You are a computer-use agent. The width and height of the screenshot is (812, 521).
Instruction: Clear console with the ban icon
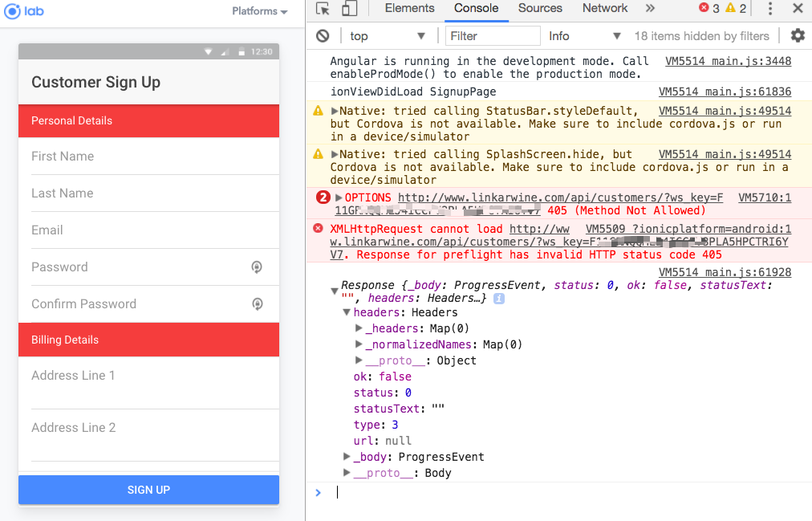[x=323, y=35]
